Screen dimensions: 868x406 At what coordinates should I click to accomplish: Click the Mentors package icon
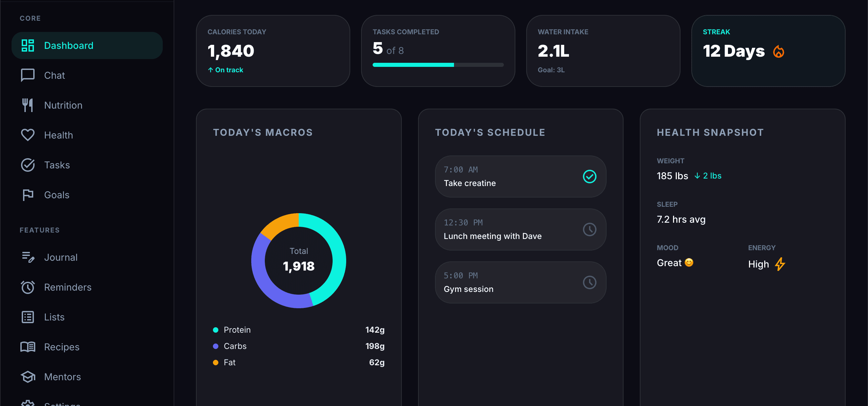click(x=28, y=376)
